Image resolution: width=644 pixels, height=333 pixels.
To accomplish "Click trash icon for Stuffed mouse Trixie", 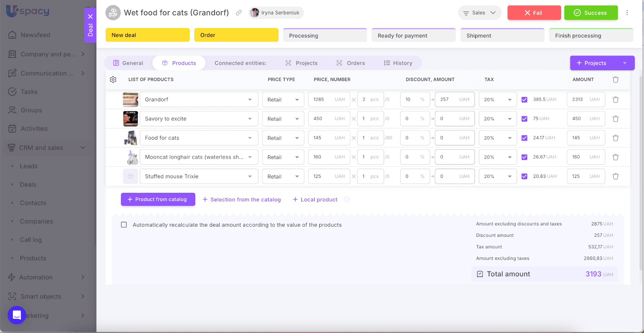I will tap(615, 176).
